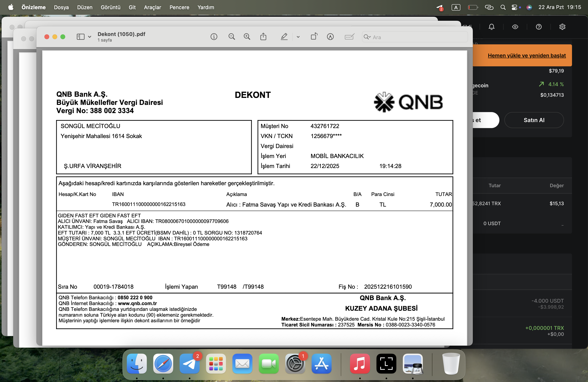Image resolution: width=588 pixels, height=382 pixels.
Task: Select the markup pen tool
Action: (x=284, y=37)
